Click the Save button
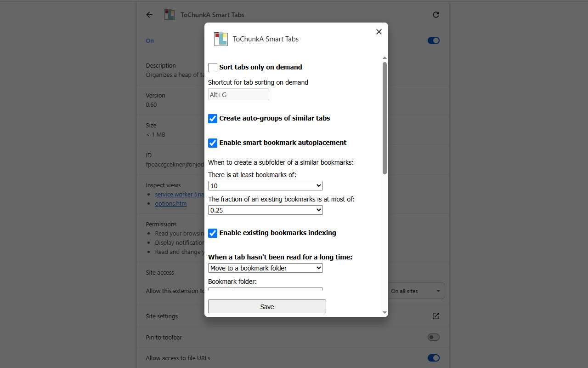Viewport: 588px width, 368px height. click(x=267, y=306)
